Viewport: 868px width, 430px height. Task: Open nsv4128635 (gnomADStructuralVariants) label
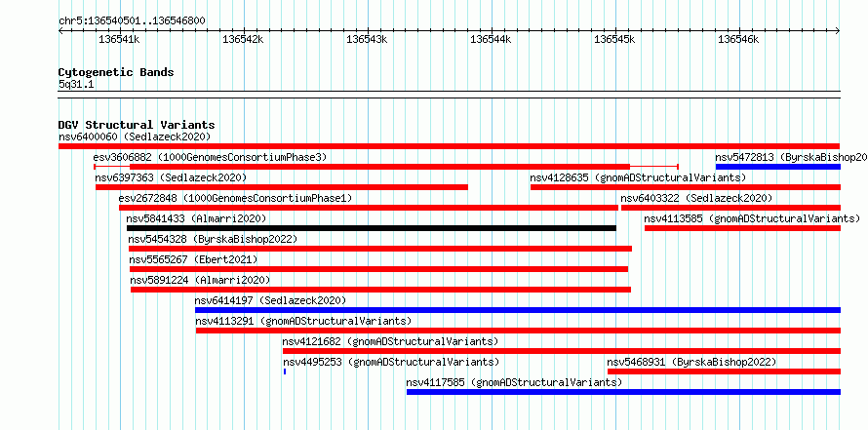coord(638,177)
